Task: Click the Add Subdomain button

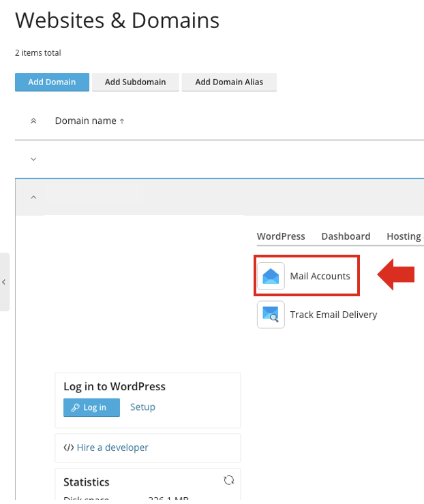Action: tap(135, 82)
